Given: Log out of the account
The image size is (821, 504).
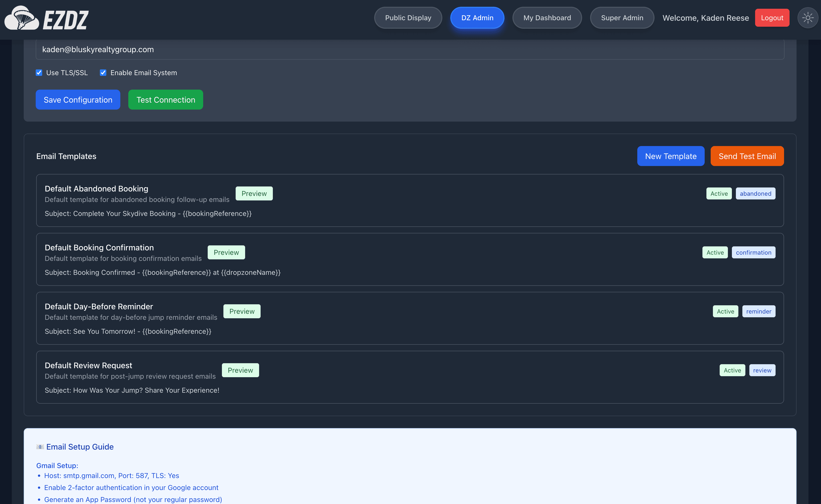Looking at the screenshot, I should click(772, 18).
